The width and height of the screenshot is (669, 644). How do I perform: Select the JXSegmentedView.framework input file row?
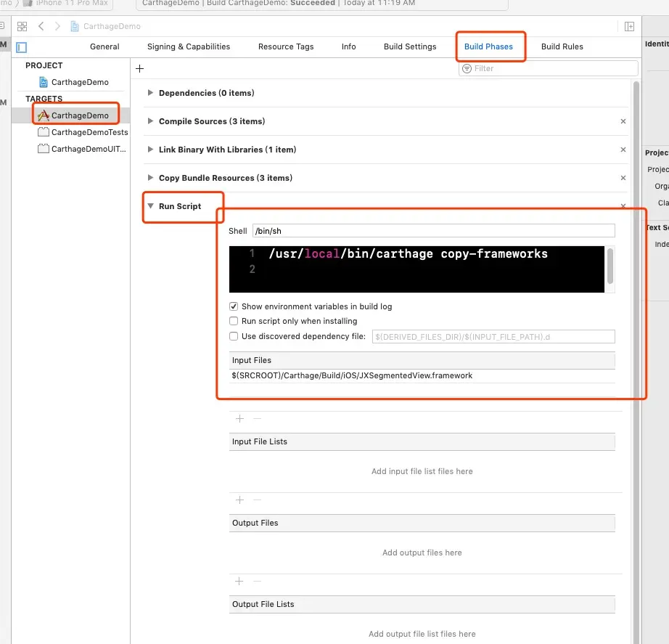click(422, 375)
